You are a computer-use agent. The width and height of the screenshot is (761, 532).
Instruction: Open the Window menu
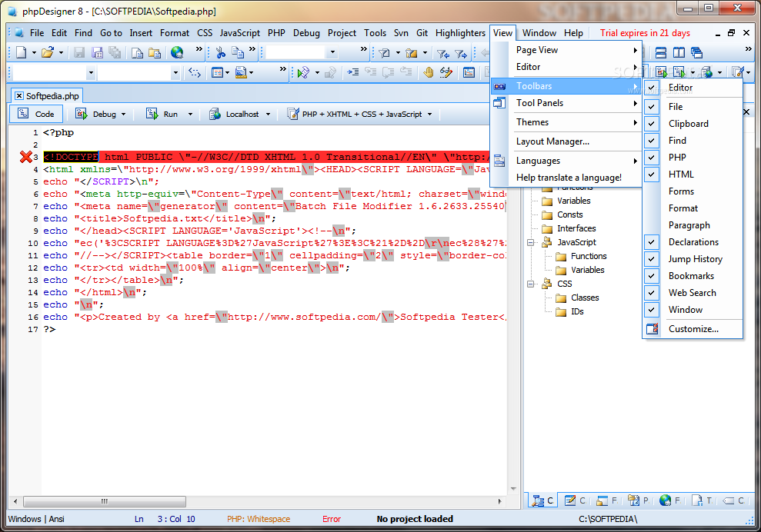[x=539, y=33]
